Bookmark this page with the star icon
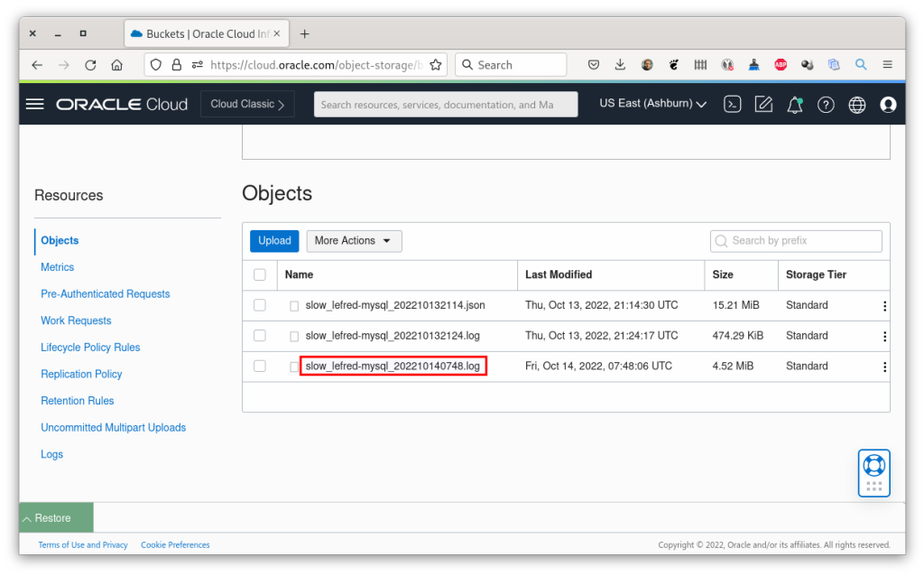 point(436,65)
